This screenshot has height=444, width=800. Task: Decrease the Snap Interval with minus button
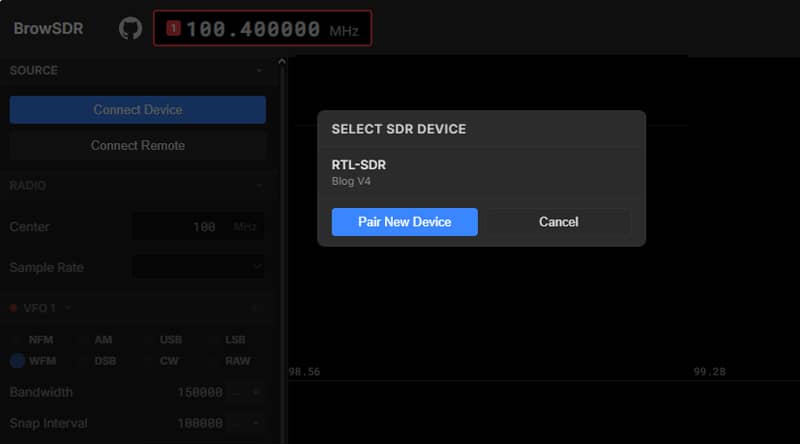[x=236, y=423]
